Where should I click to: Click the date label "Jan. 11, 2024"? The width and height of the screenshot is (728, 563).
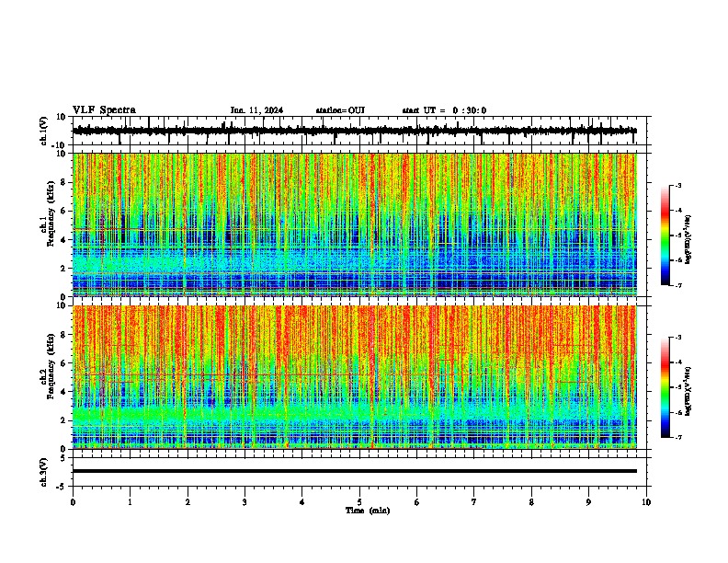coord(256,110)
